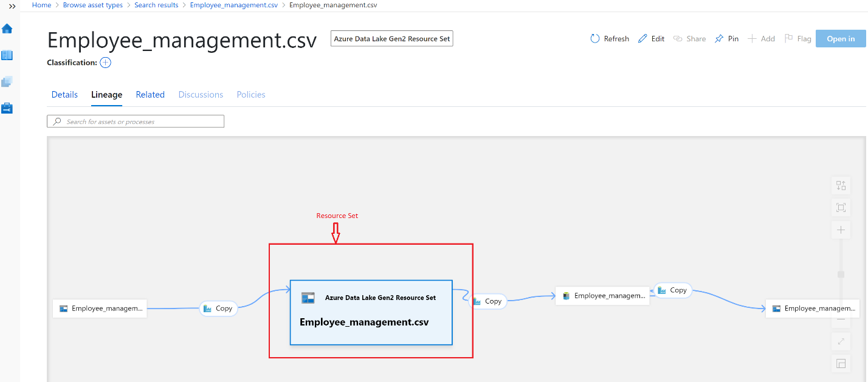
Task: Select the rightmost Employee_managem... lineage node
Action: point(812,309)
